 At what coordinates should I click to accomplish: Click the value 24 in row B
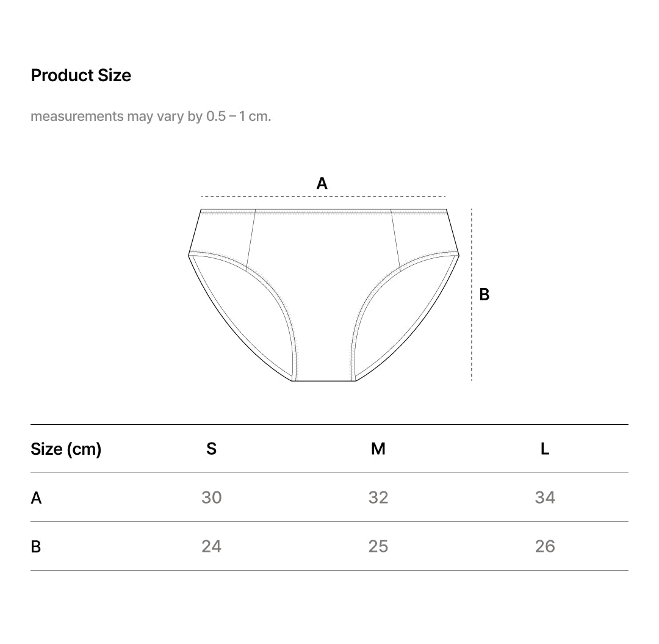click(211, 546)
